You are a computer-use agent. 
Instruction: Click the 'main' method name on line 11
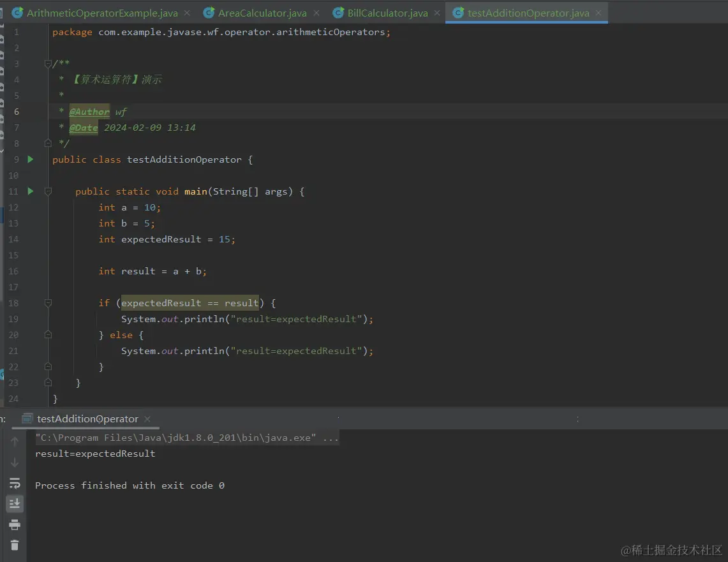pyautogui.click(x=195, y=191)
